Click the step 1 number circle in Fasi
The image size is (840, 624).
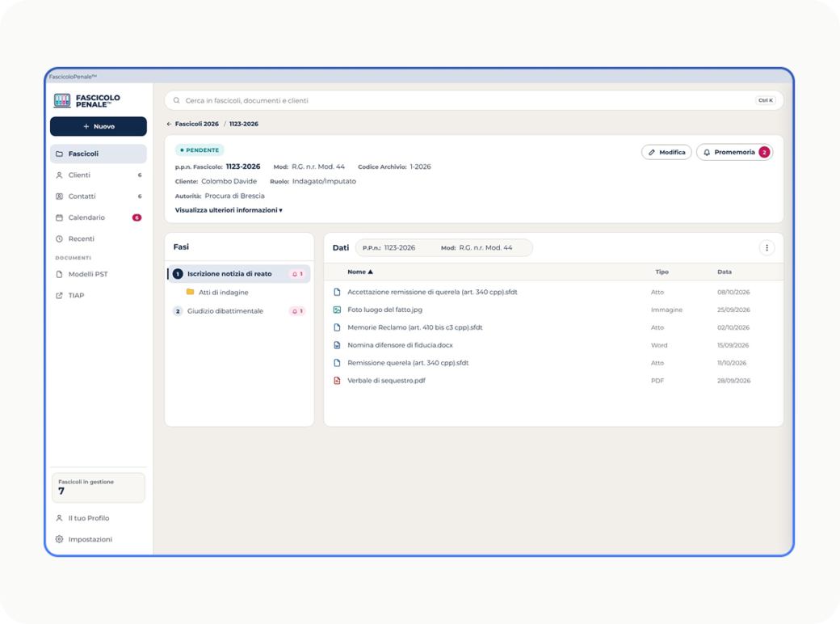(x=178, y=274)
